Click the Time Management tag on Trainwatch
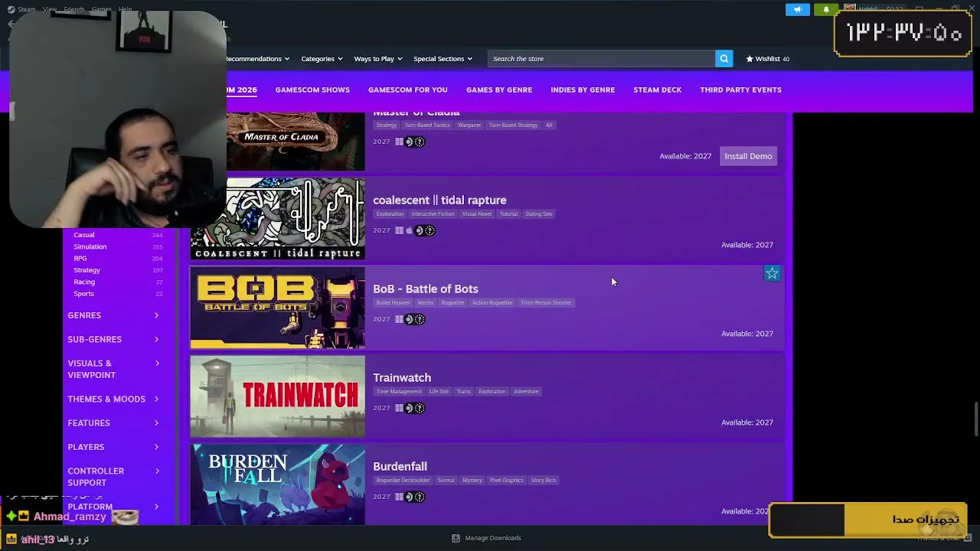 pos(398,391)
